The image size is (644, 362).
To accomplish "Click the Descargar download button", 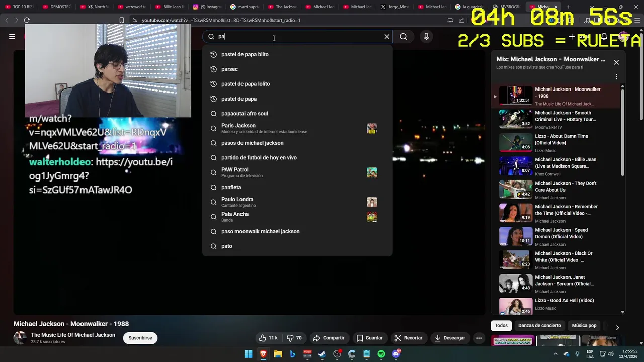I will 450,338.
